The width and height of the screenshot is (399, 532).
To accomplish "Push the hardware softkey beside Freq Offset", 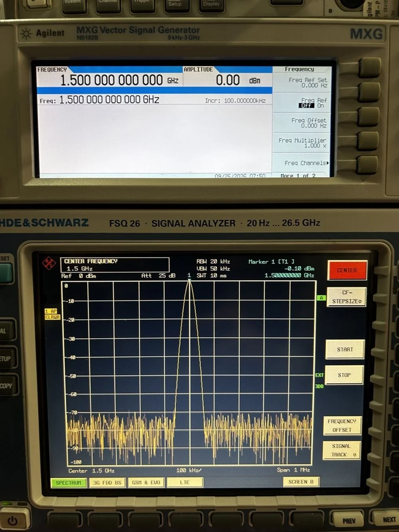I will coord(368,117).
